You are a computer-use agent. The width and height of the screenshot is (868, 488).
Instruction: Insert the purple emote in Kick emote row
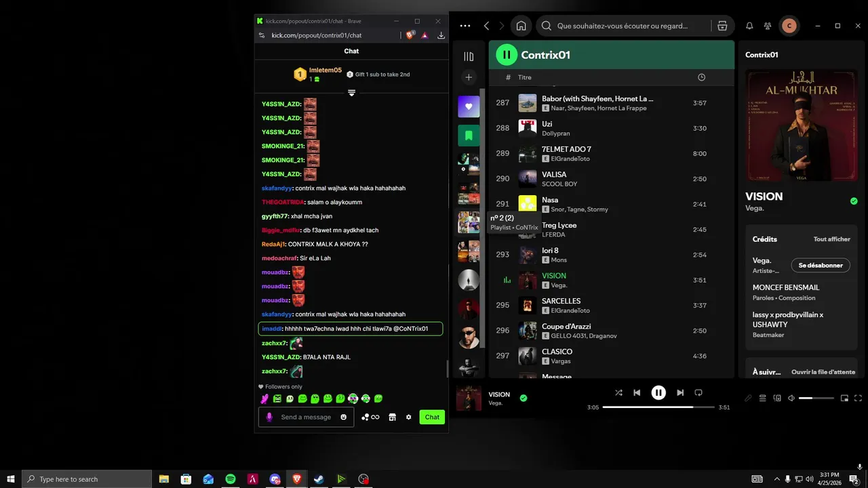click(x=264, y=399)
